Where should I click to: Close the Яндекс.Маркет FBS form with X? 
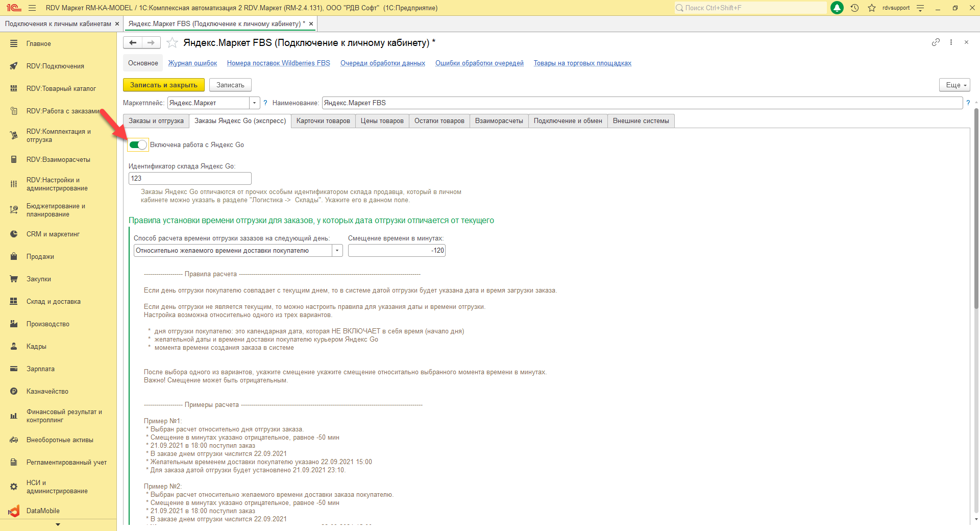pos(966,42)
